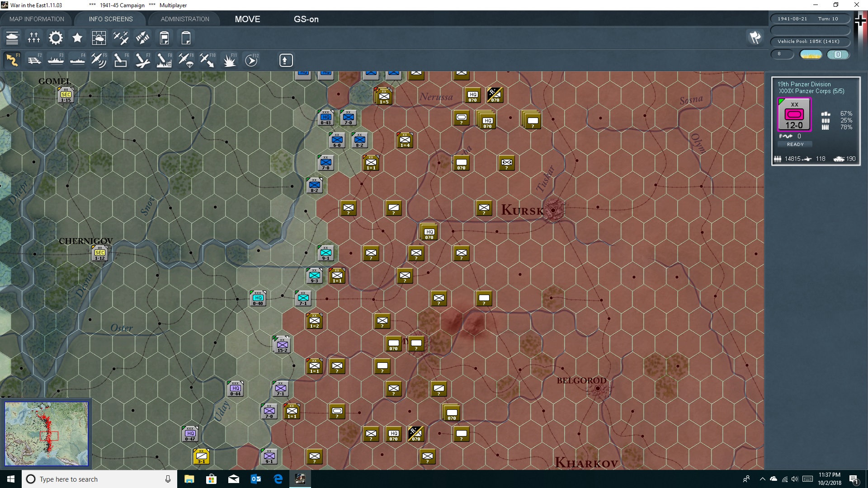Open the Windows notification center
Image resolution: width=868 pixels, height=488 pixels.
(854, 479)
